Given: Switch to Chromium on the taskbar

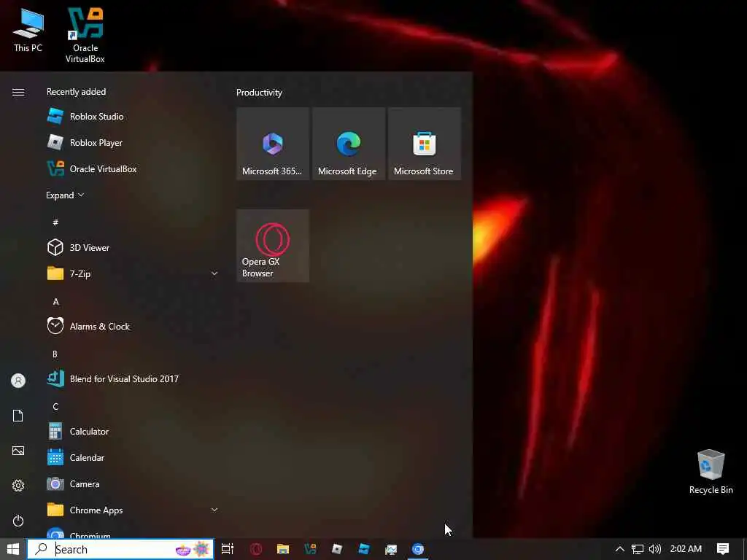Looking at the screenshot, I should coord(418,549).
